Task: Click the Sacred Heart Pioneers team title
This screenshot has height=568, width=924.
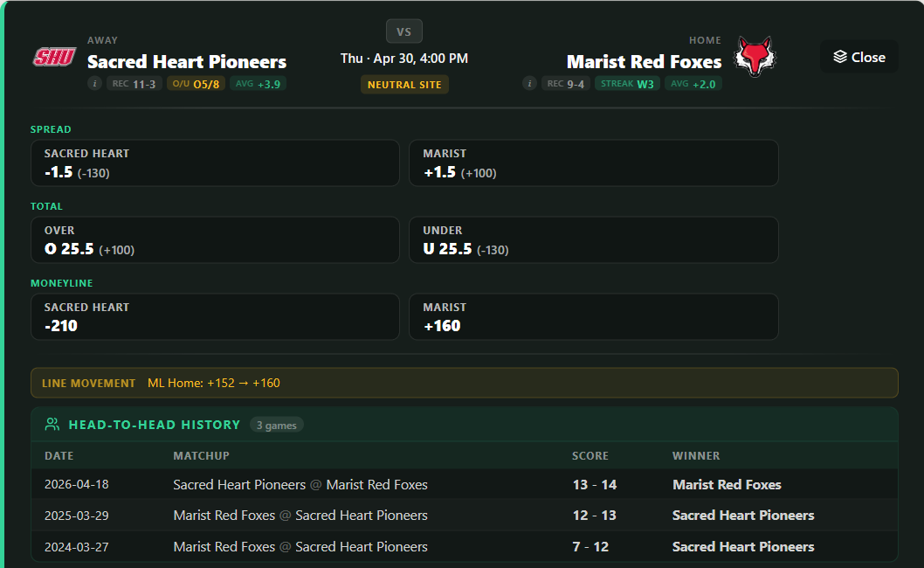Action: [x=187, y=61]
